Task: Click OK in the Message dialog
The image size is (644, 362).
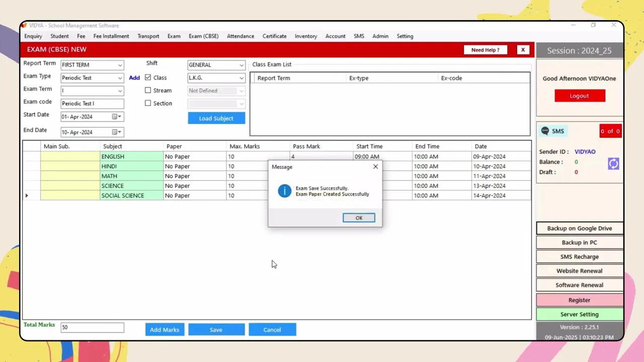Action: pyautogui.click(x=359, y=218)
